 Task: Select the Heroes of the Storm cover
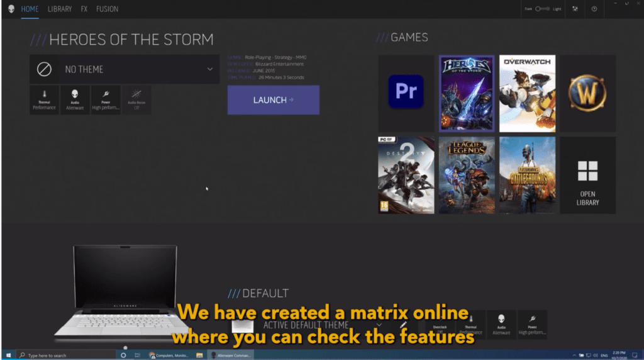click(467, 93)
